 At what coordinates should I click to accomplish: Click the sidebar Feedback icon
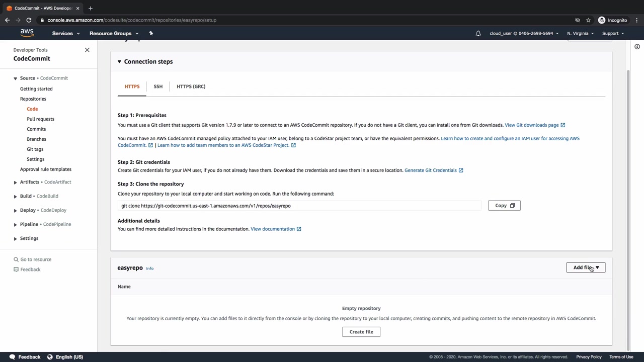pos(16,269)
